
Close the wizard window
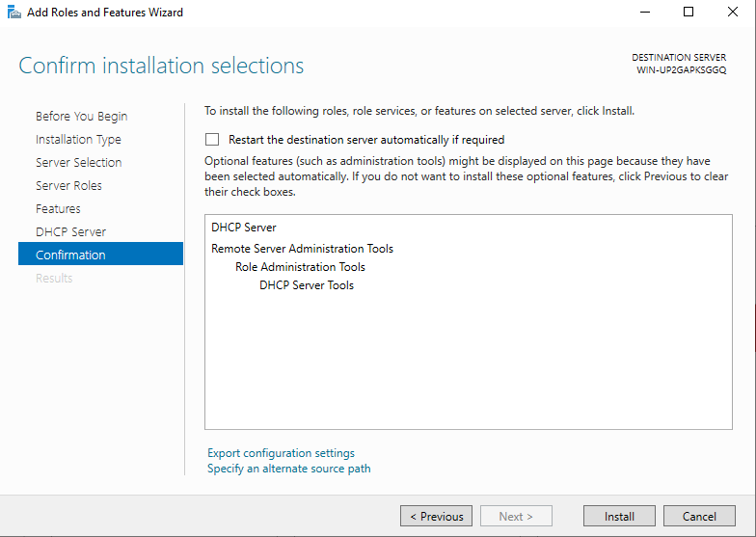[732, 13]
